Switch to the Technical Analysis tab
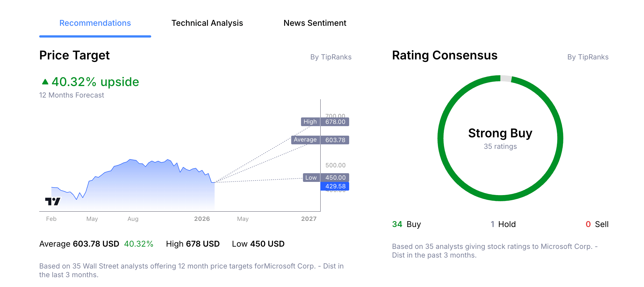Image resolution: width=644 pixels, height=287 pixels. coord(207,23)
